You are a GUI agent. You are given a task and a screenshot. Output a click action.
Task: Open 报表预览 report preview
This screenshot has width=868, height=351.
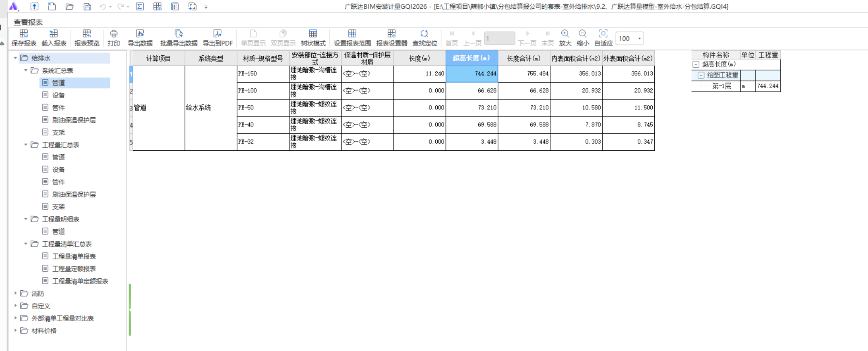click(x=87, y=38)
